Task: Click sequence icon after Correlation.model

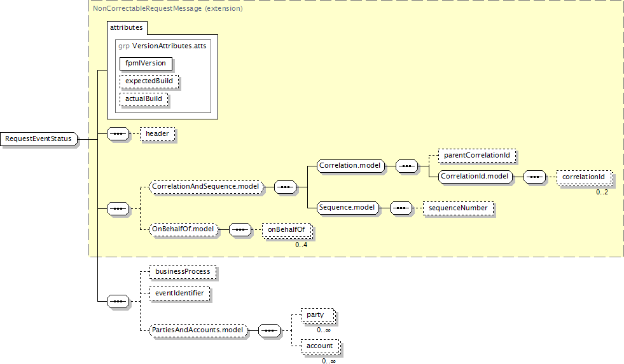Action: tap(406, 166)
